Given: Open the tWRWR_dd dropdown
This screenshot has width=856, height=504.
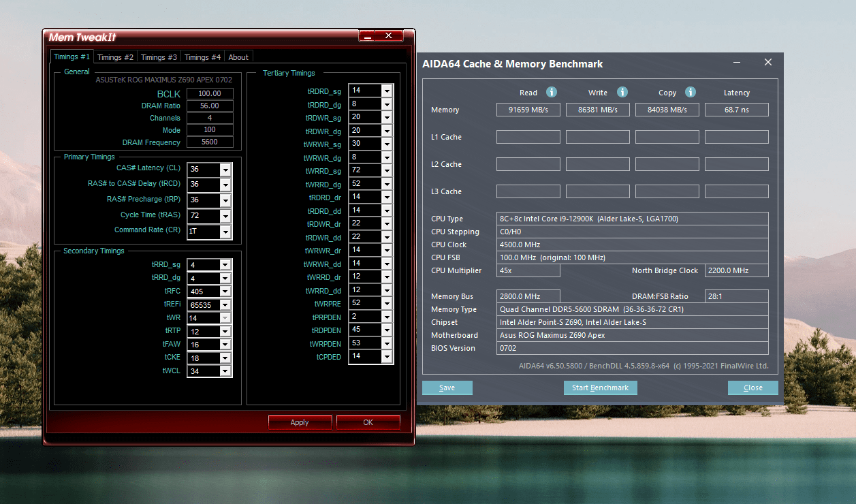Looking at the screenshot, I should coord(387,264).
